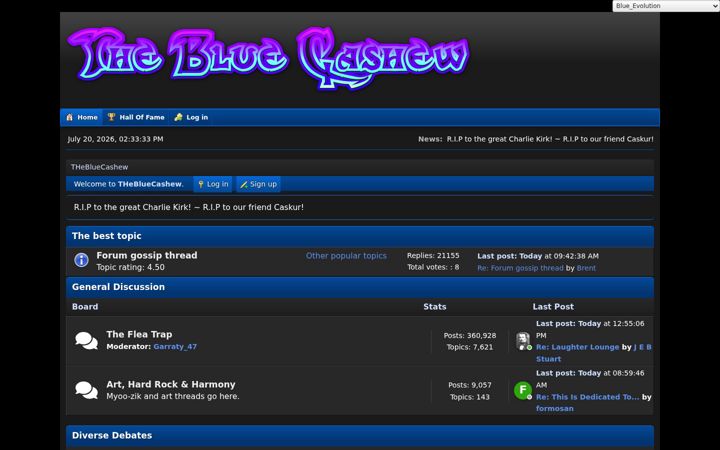
Task: Click the speech bubbles icon for Art, Hard Rock & Harmony
Action: [x=86, y=390]
